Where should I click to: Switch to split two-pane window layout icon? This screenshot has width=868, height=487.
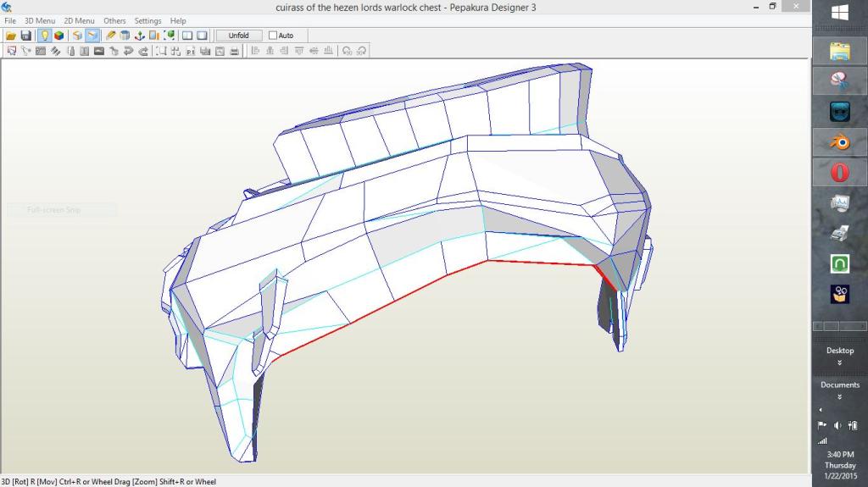(x=187, y=36)
